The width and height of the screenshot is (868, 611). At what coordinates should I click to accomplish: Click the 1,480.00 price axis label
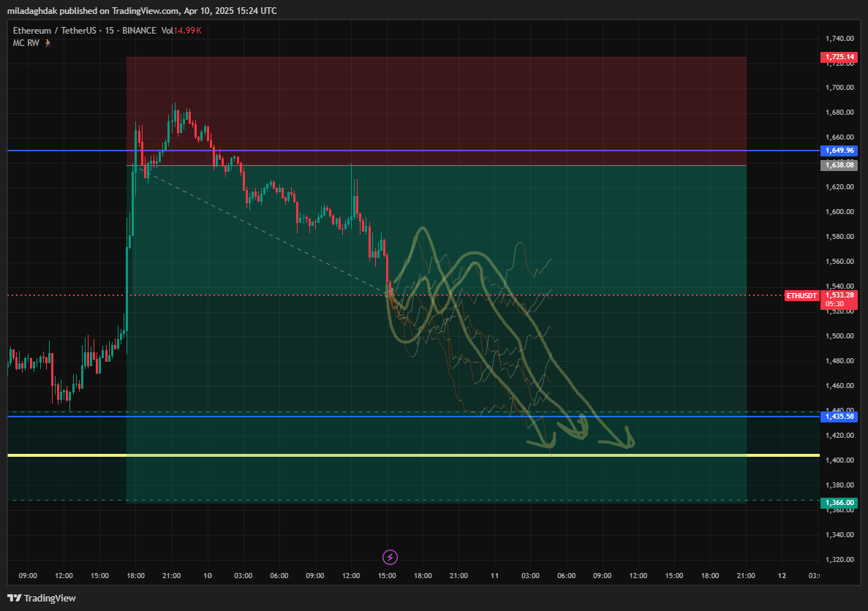(839, 361)
